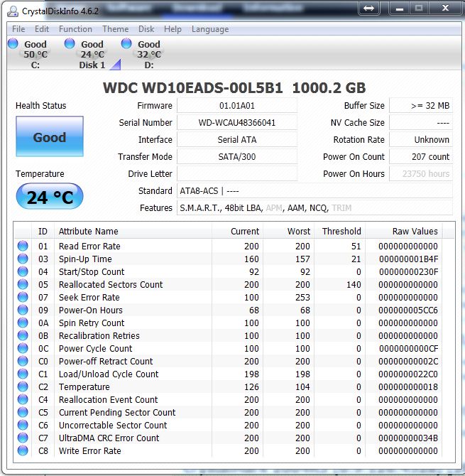Click the Read Error Rate status icon
Screen dimensions: 465x476
point(23,246)
